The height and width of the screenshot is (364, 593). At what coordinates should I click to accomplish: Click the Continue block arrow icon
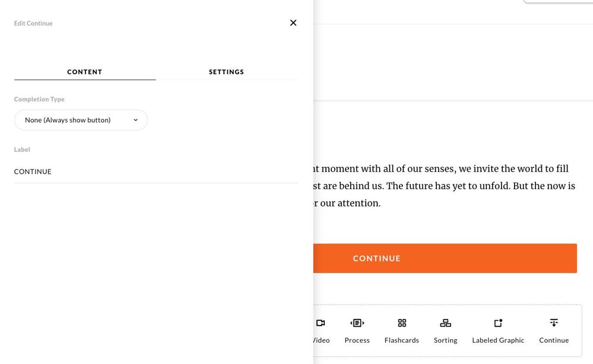[x=554, y=323]
